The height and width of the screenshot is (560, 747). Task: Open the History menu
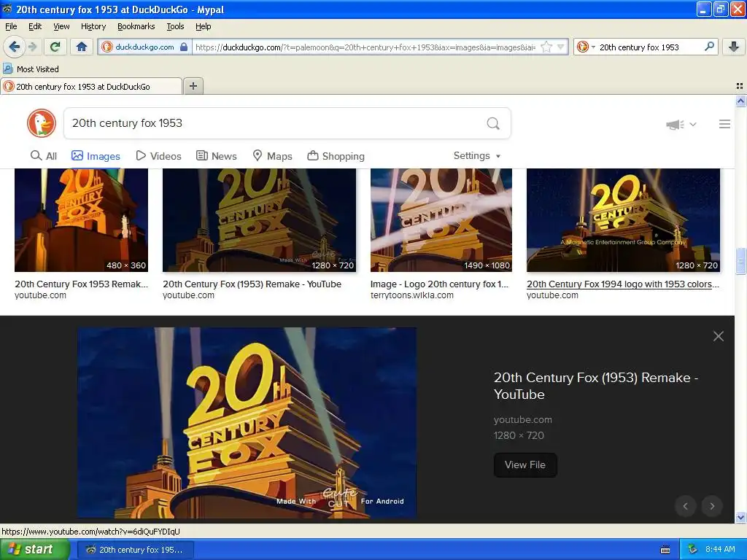click(x=93, y=26)
